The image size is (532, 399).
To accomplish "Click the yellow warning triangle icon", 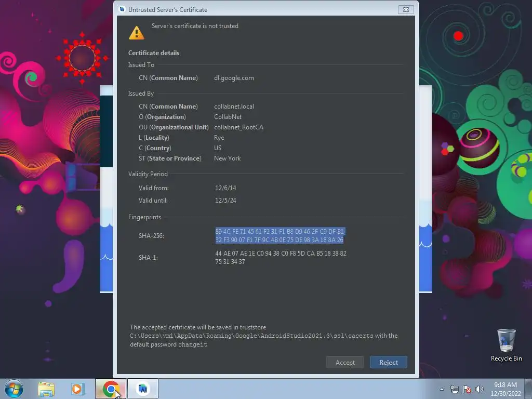I will pyautogui.click(x=137, y=33).
